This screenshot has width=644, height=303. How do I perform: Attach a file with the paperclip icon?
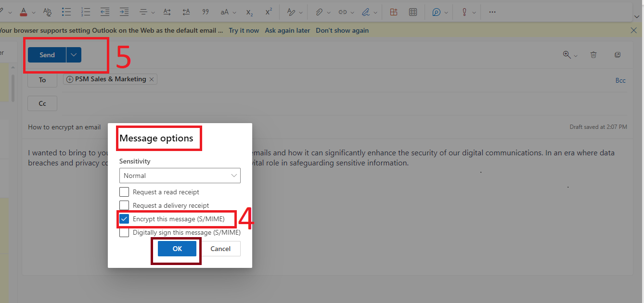point(319,12)
